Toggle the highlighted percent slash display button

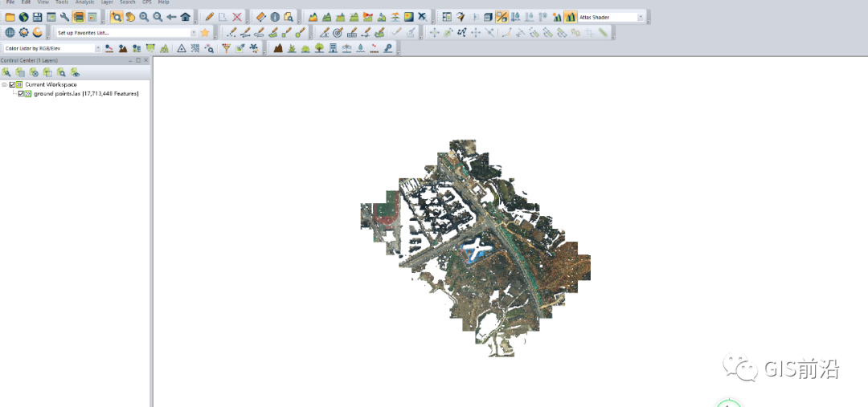[502, 17]
